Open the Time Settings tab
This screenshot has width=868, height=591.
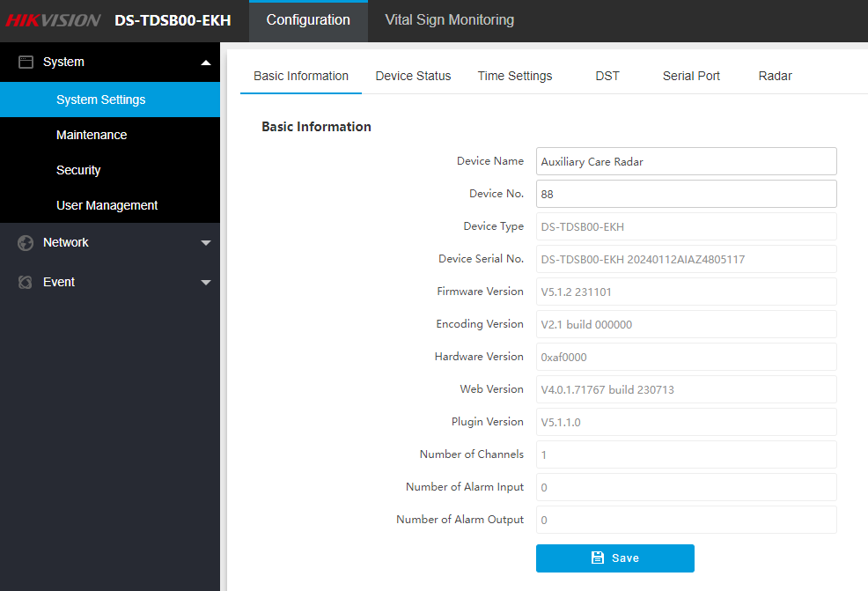point(515,77)
